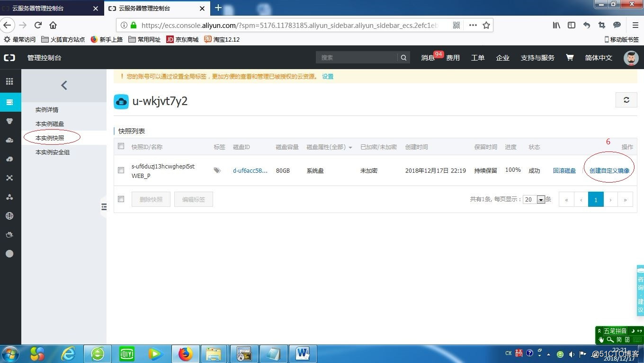The width and height of the screenshot is (644, 363).
Task: Open the shopping cart icon
Action: click(x=570, y=57)
